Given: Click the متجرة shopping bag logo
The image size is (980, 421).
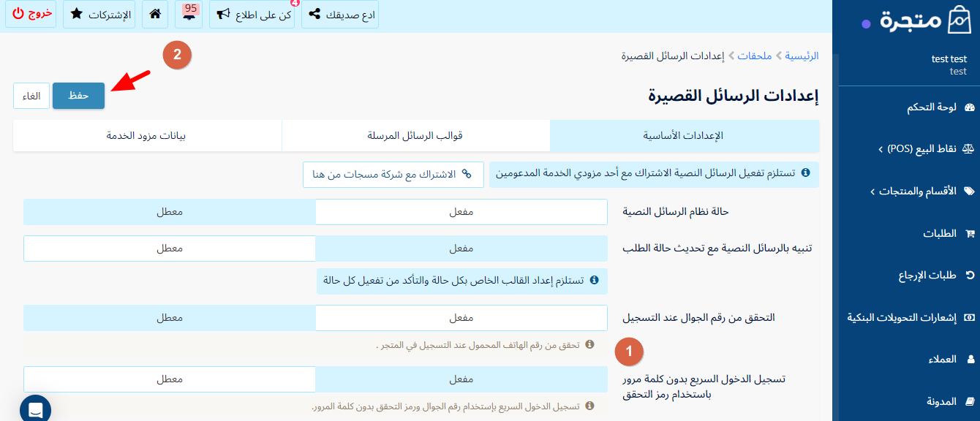Looking at the screenshot, I should pos(924,20).
